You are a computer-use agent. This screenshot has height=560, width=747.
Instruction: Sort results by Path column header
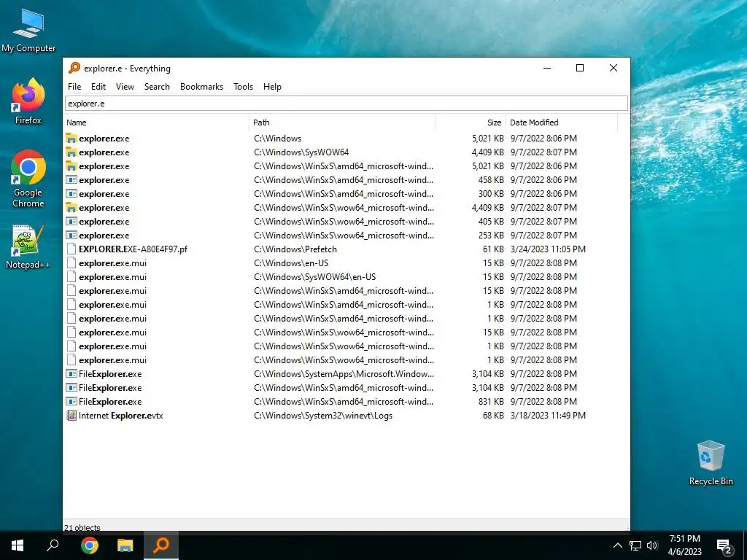[343, 122]
